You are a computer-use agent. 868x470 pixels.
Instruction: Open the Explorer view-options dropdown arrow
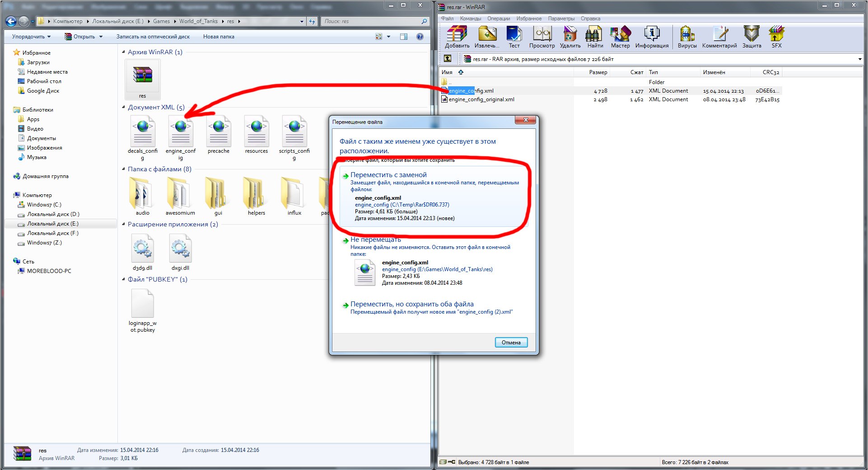[x=388, y=37]
